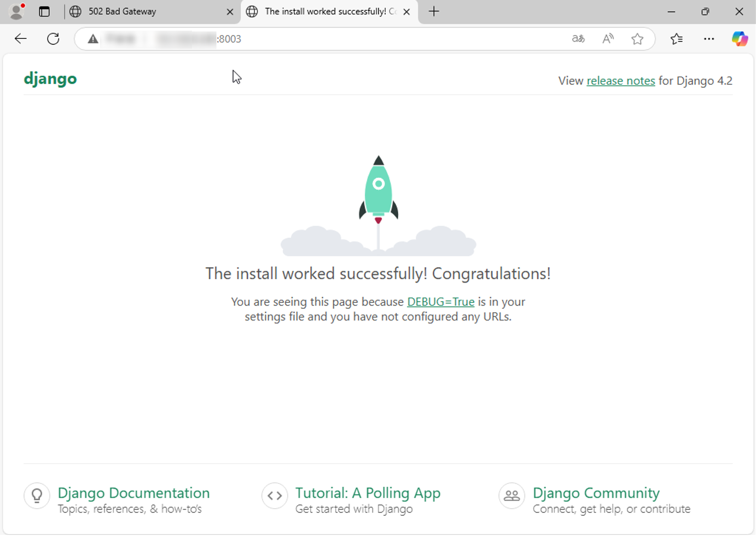Minimize the browser window
Viewport: 756px width, 536px height.
[671, 11]
